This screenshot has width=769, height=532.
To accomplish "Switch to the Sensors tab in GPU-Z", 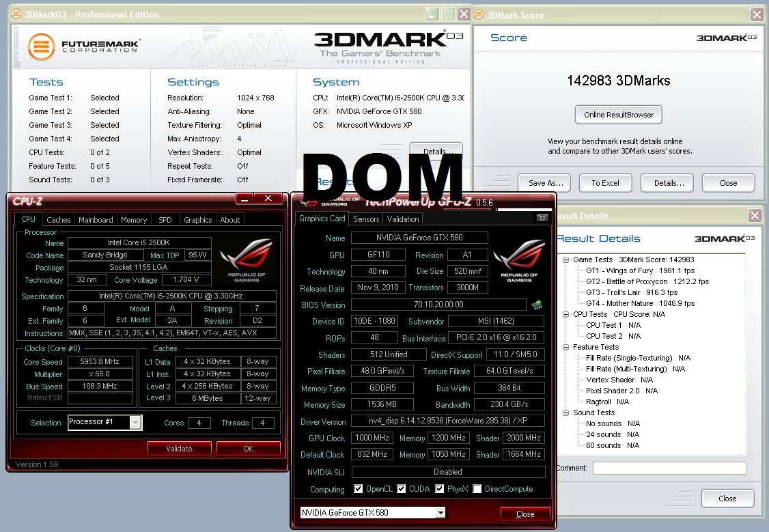I will (x=366, y=219).
